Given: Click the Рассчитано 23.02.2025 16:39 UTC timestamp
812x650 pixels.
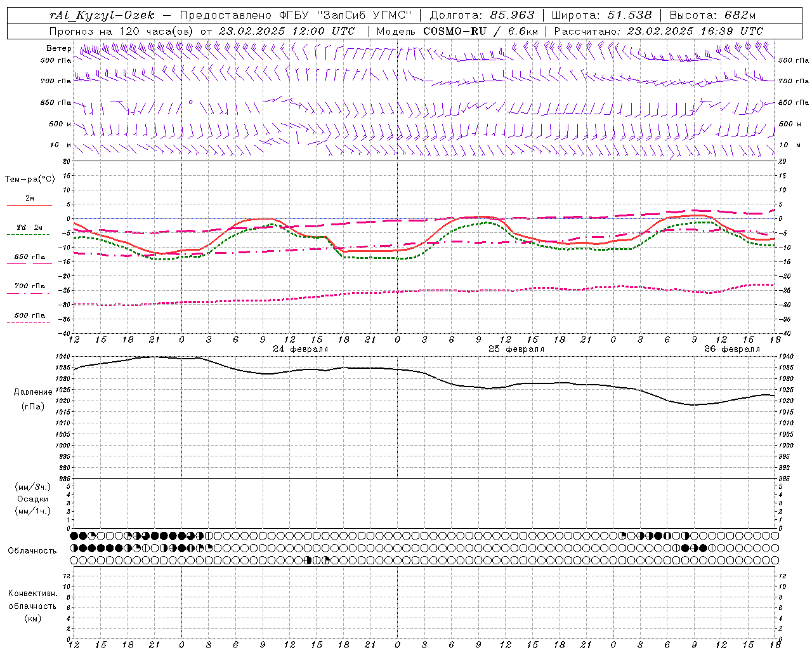Looking at the screenshot, I should [658, 31].
